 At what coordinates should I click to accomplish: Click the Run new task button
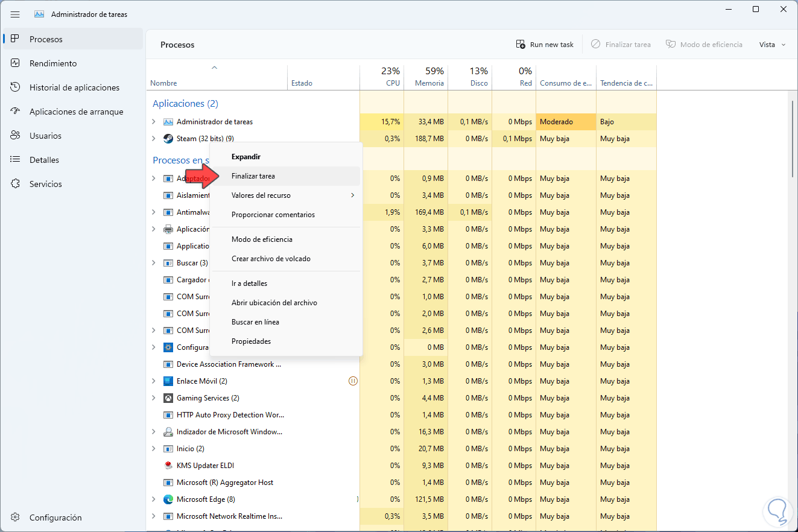pos(545,45)
